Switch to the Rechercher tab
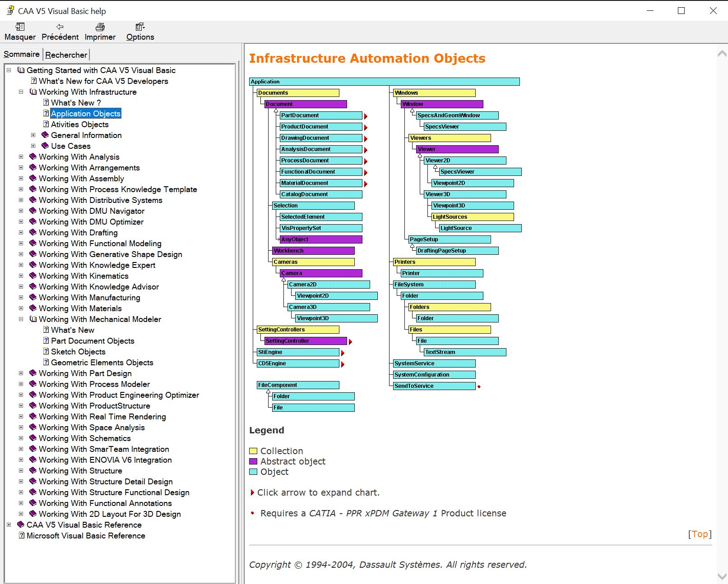 66,55
